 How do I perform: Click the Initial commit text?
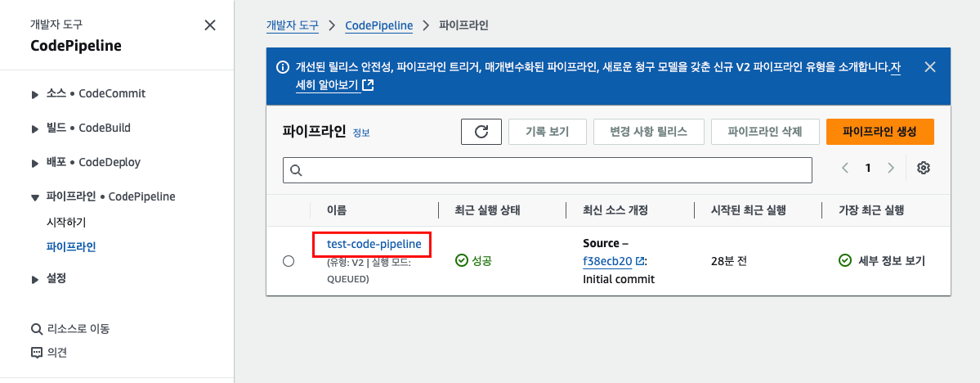click(619, 279)
